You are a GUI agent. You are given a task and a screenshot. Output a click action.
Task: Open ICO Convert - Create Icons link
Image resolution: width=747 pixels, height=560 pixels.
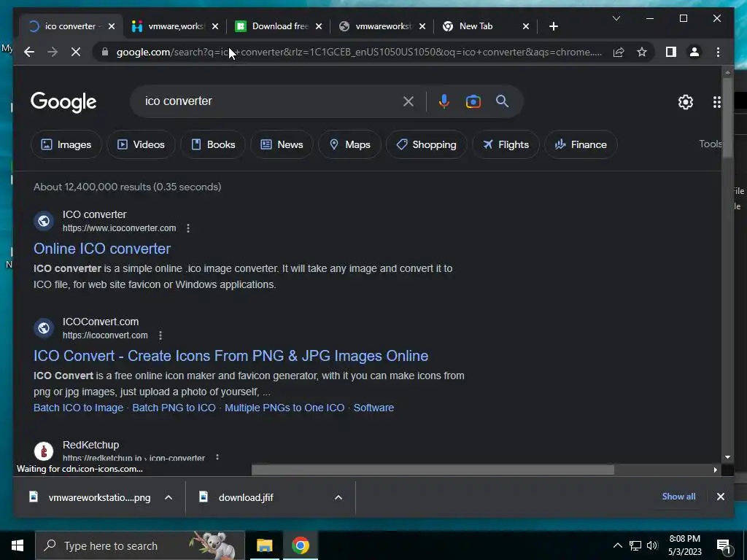coord(231,356)
